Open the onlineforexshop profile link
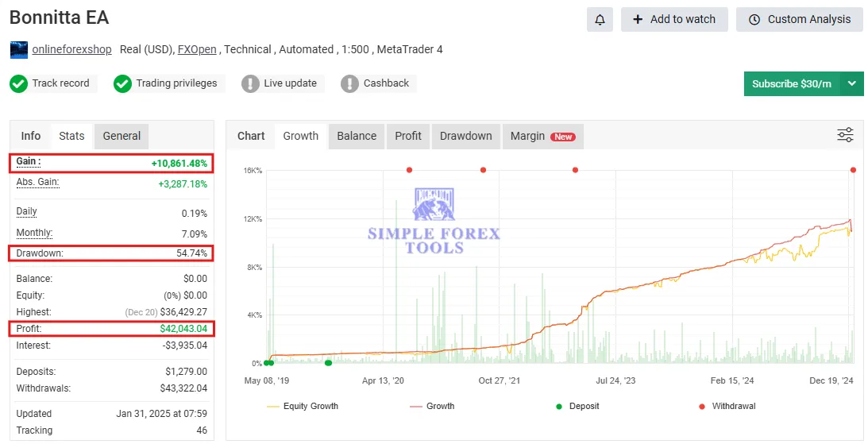The image size is (868, 444). [71, 49]
